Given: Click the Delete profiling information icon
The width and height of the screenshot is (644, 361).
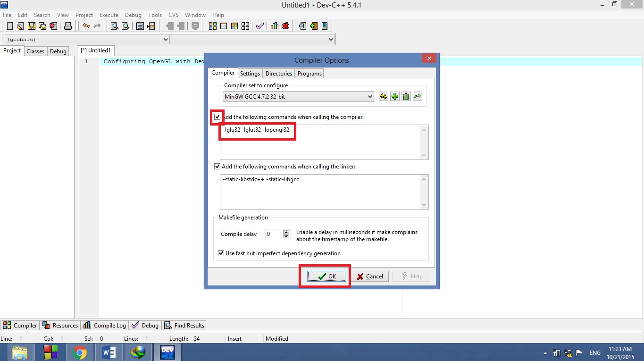Looking at the screenshot, I should [x=285, y=26].
